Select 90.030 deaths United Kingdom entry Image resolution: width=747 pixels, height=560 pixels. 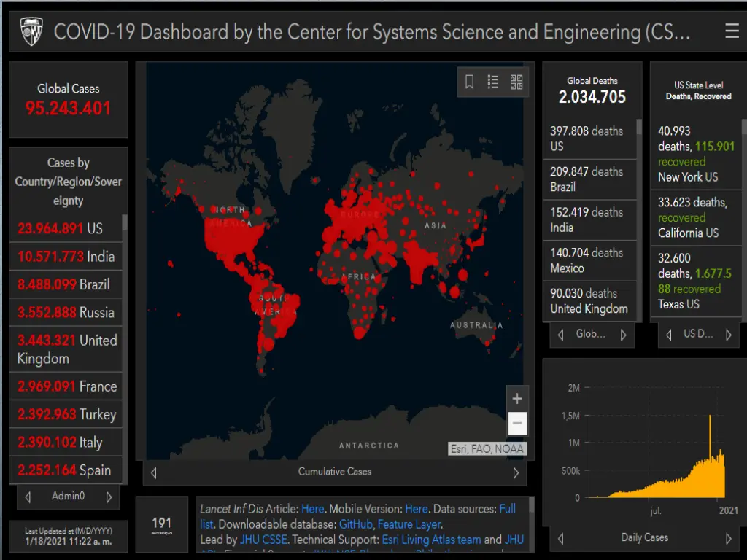click(589, 301)
